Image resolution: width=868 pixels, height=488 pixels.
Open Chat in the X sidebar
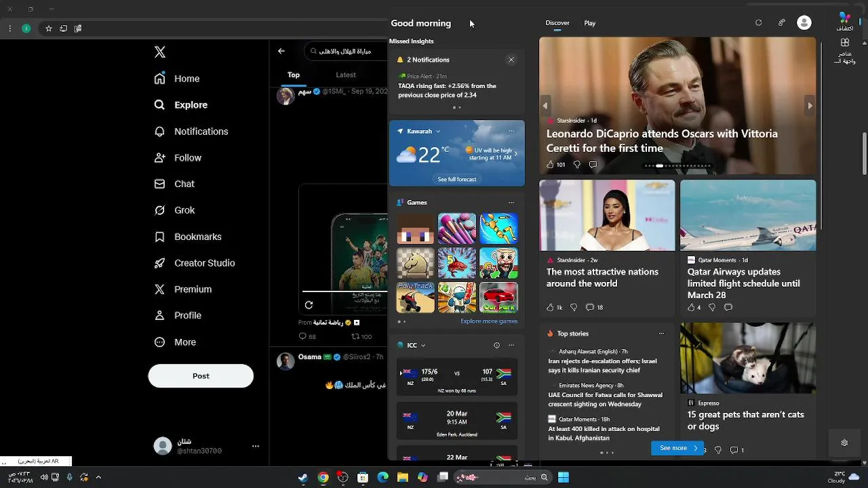click(x=174, y=184)
